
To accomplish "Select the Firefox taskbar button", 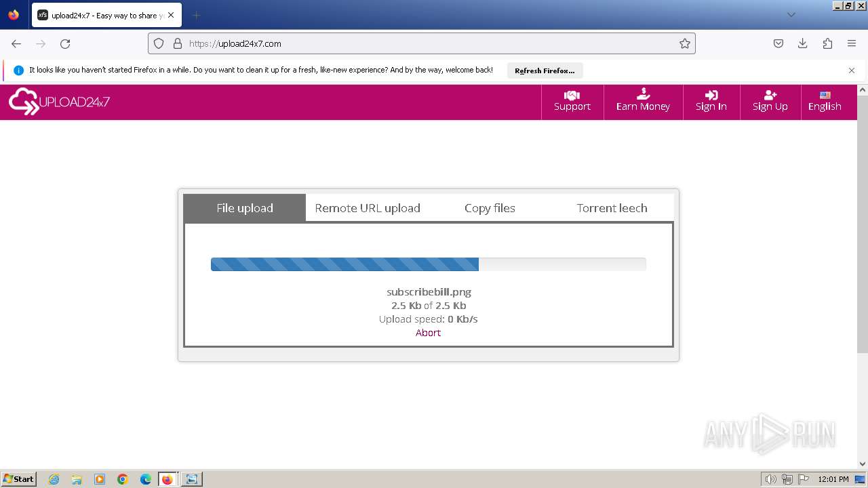I will (168, 479).
